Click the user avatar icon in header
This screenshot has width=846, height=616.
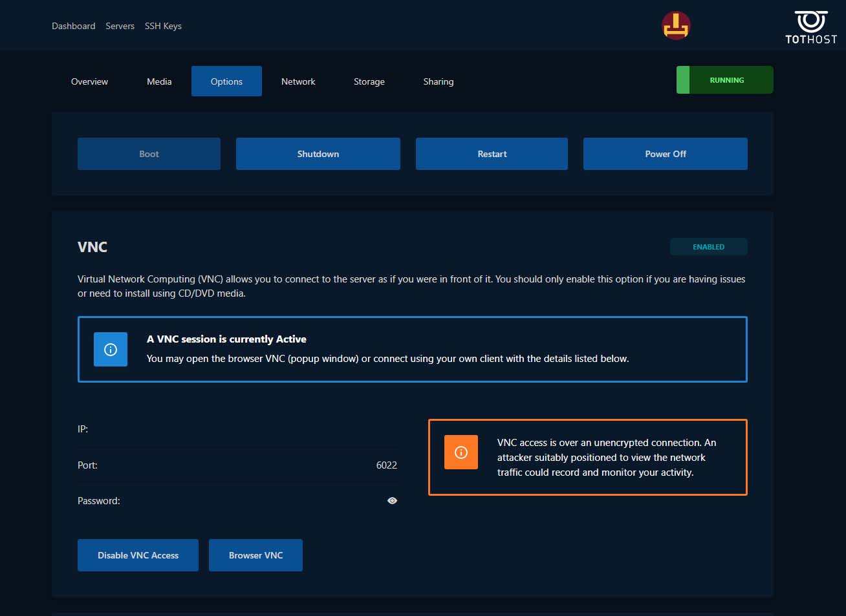click(676, 26)
